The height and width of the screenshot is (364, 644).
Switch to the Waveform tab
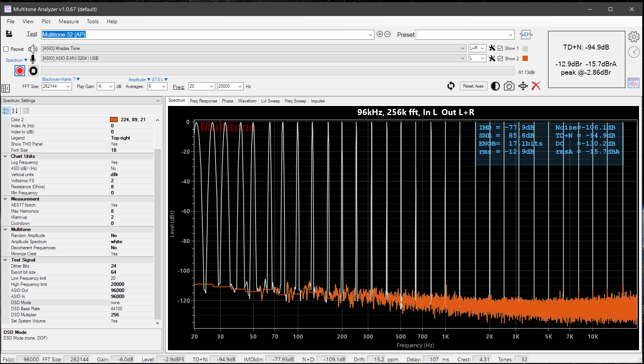pyautogui.click(x=247, y=101)
